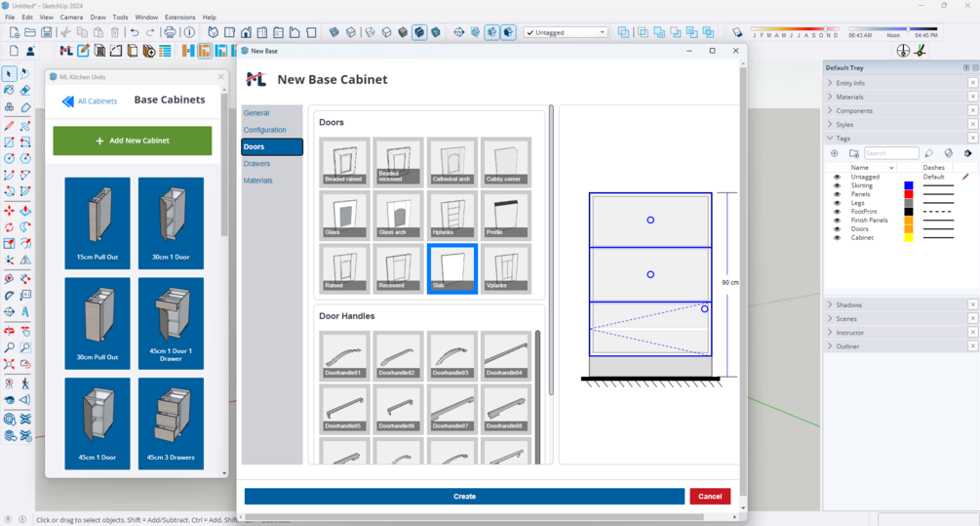Click the Open folder icon in toolbar
The image size is (980, 526).
pos(30,32)
